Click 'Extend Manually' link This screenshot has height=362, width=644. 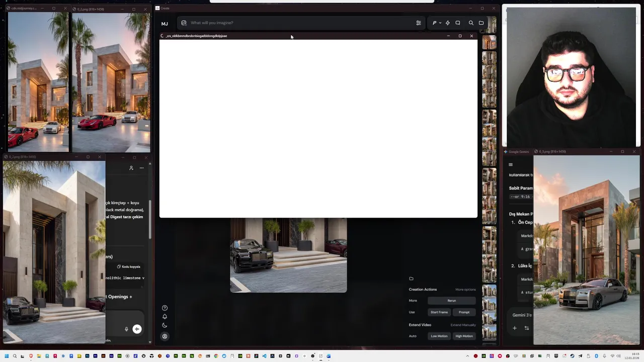(x=463, y=325)
